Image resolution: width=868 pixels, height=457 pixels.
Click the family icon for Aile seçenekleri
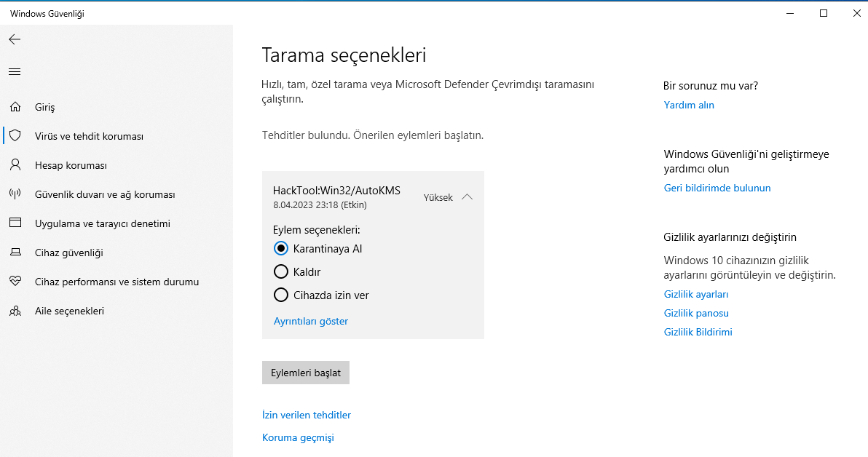(15, 311)
